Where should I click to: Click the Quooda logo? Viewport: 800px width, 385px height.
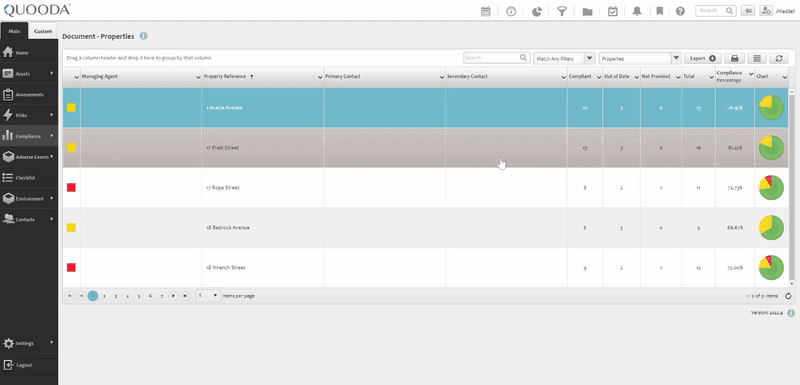pos(37,10)
